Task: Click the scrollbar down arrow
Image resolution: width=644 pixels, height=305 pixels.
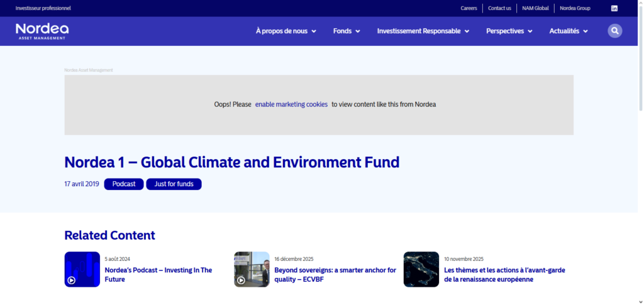Action: click(641, 302)
